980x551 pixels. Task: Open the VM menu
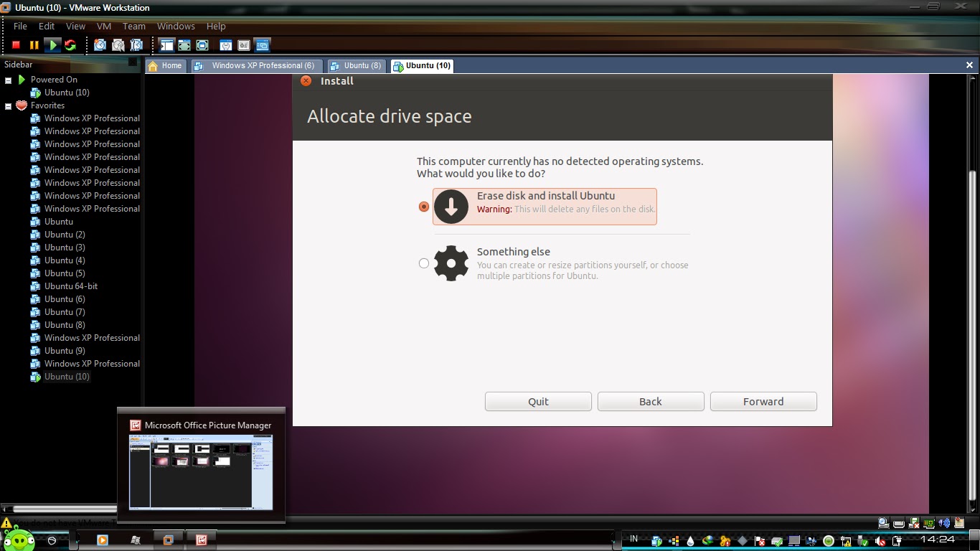click(x=104, y=26)
